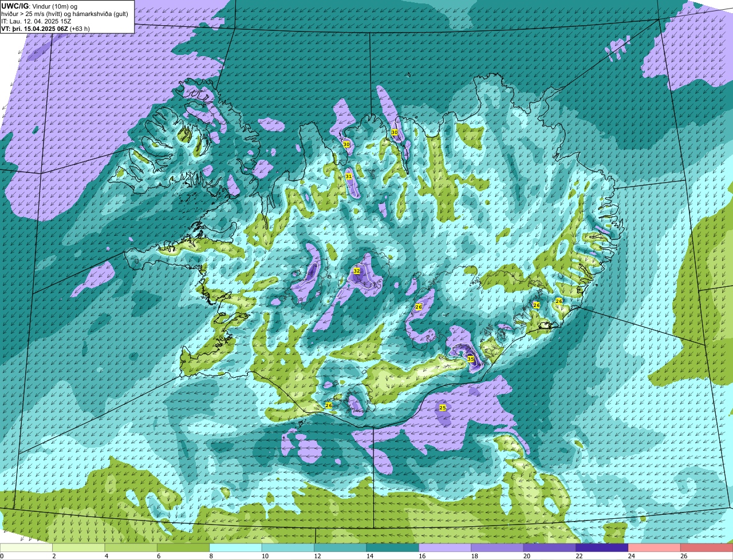Click legend scale value 12
Viewport: 733px width, 560px height.
pos(317,556)
